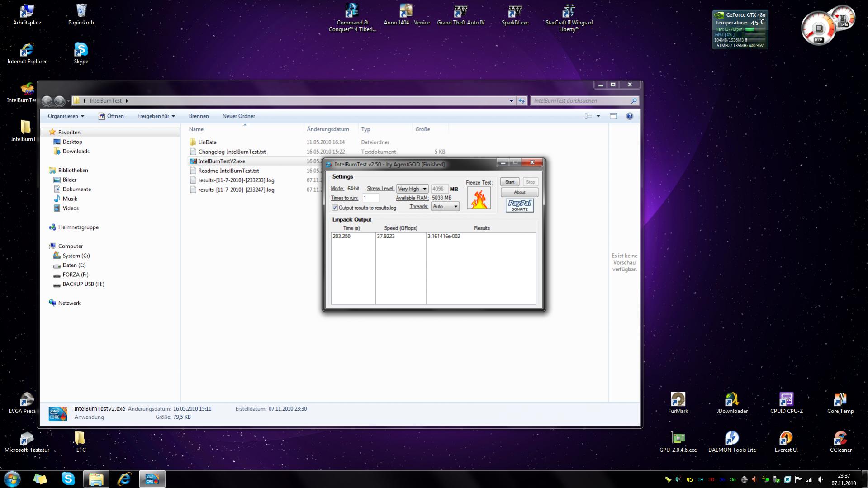Toggle Output results to results.log checkbox
This screenshot has height=488, width=868.
click(x=335, y=208)
